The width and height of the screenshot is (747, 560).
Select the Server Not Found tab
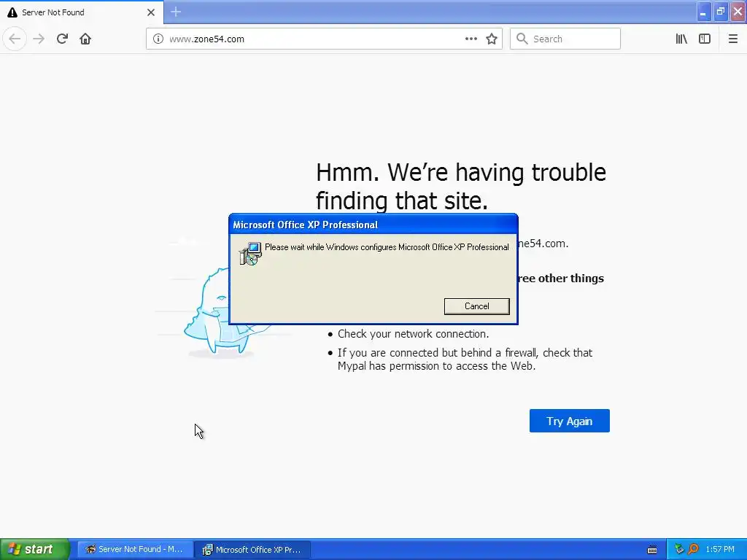point(82,12)
